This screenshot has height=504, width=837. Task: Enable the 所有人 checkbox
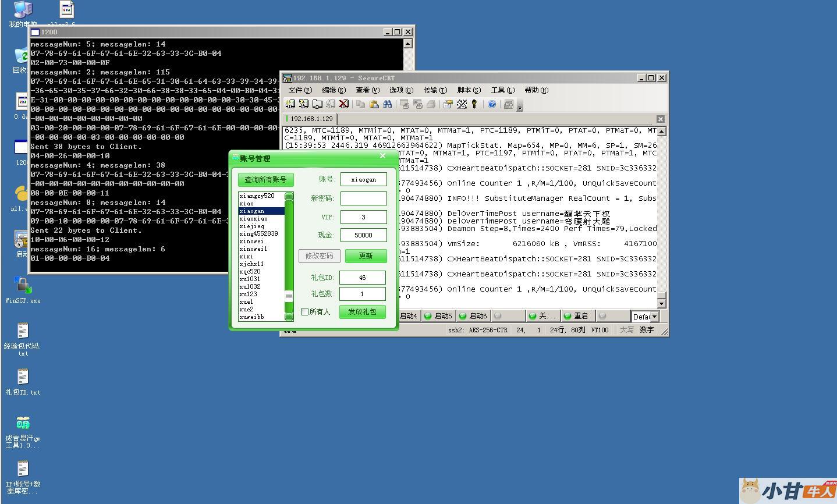pyautogui.click(x=304, y=312)
